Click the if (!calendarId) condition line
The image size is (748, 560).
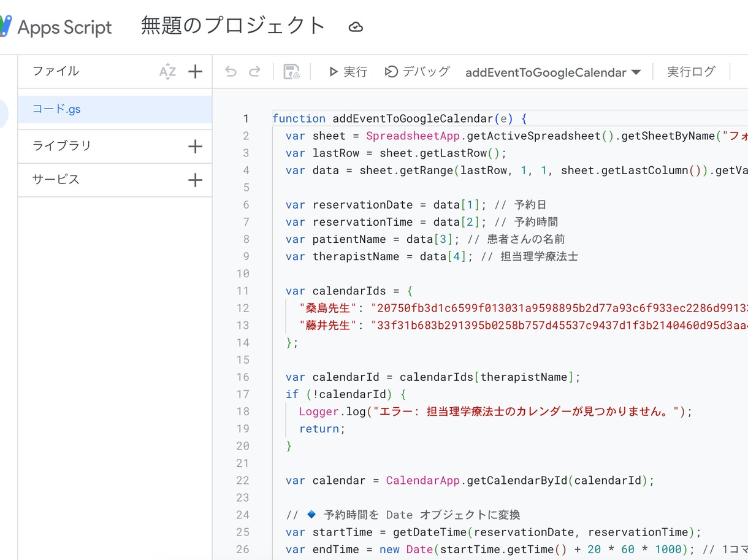pos(346,394)
